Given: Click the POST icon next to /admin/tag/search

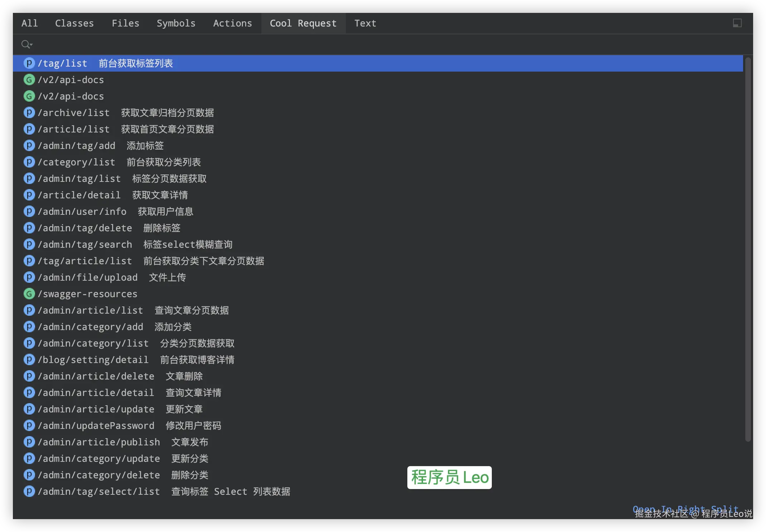Looking at the screenshot, I should tap(29, 244).
